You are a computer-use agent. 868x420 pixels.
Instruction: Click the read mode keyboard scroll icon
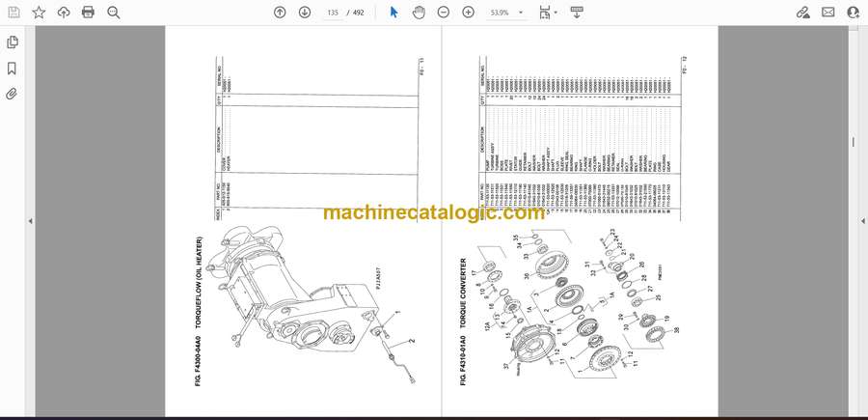click(577, 13)
